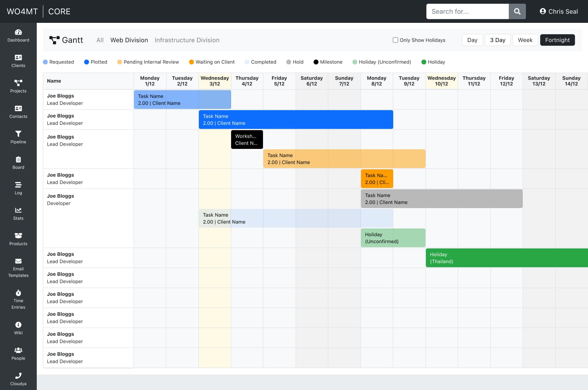Click the Plotted blue legend dot

87,62
